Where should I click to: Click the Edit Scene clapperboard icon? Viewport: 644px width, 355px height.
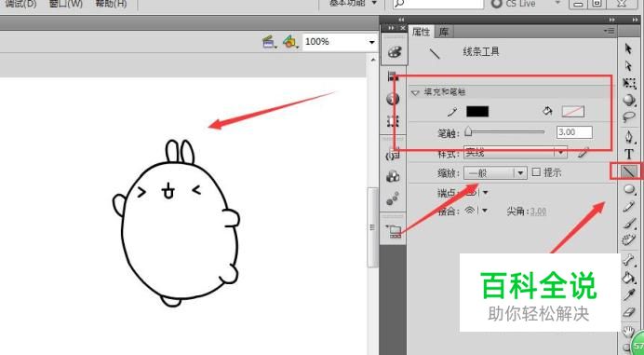[x=269, y=42]
